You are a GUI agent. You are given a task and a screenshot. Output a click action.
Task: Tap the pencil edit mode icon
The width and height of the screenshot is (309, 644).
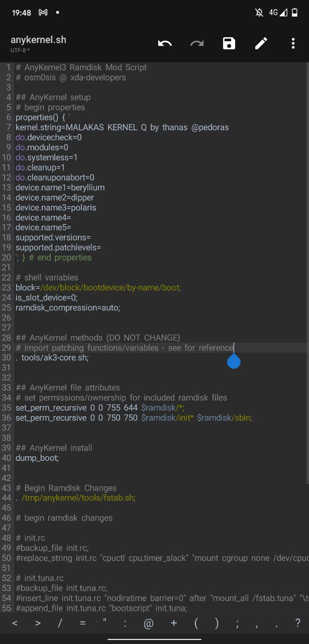coord(261,44)
